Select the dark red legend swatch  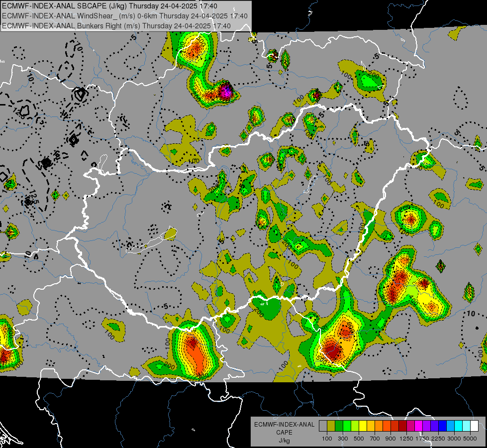click(402, 426)
